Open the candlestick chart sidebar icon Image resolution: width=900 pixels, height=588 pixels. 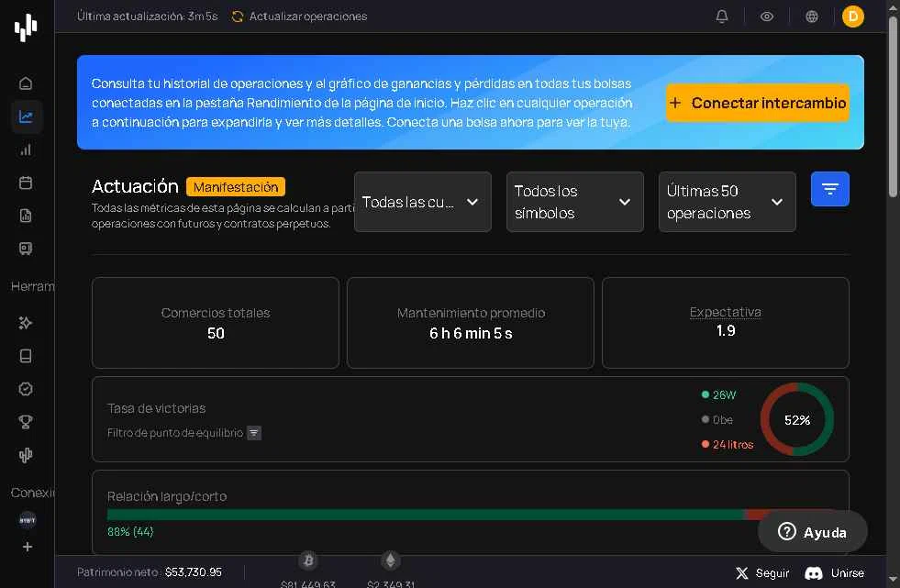pos(26,456)
